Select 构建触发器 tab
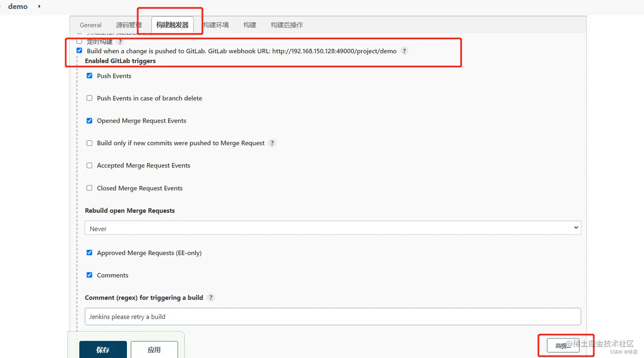 172,25
